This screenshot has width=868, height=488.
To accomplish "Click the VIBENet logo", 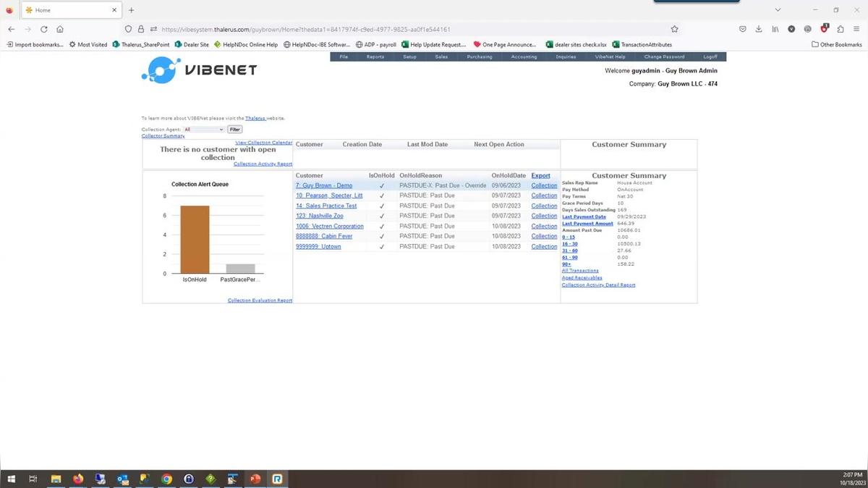I will [x=199, y=70].
